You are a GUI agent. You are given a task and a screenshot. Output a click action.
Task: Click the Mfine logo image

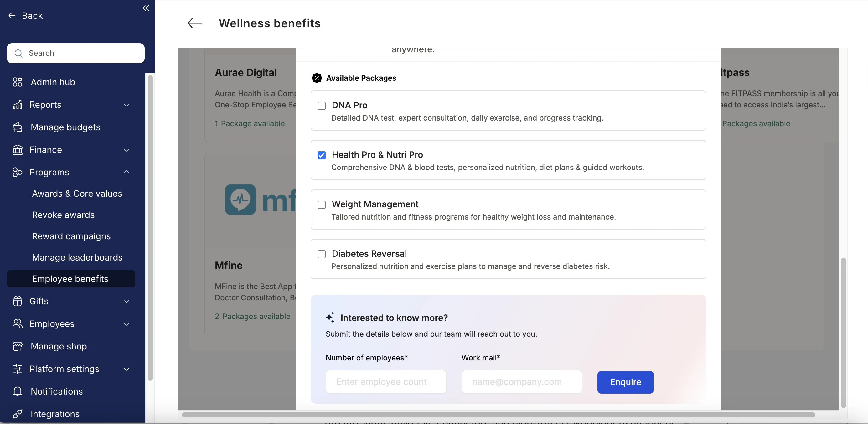[x=260, y=199]
